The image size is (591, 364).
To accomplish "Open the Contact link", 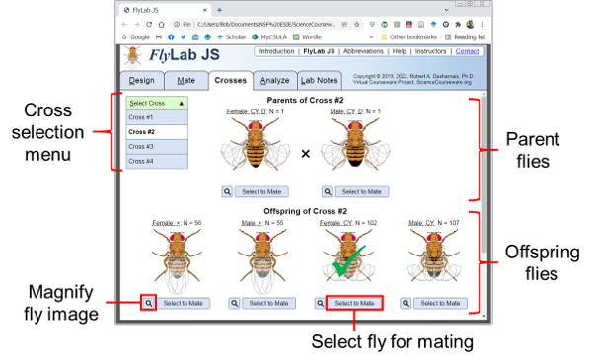I will click(467, 51).
